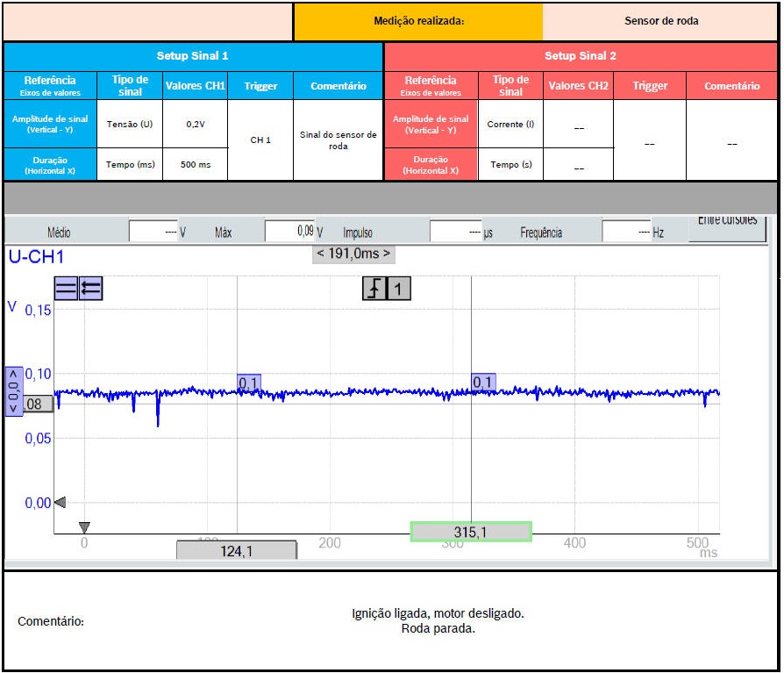Click the trigger position triangle at 0 ms
The height and width of the screenshot is (673, 784).
point(84,527)
